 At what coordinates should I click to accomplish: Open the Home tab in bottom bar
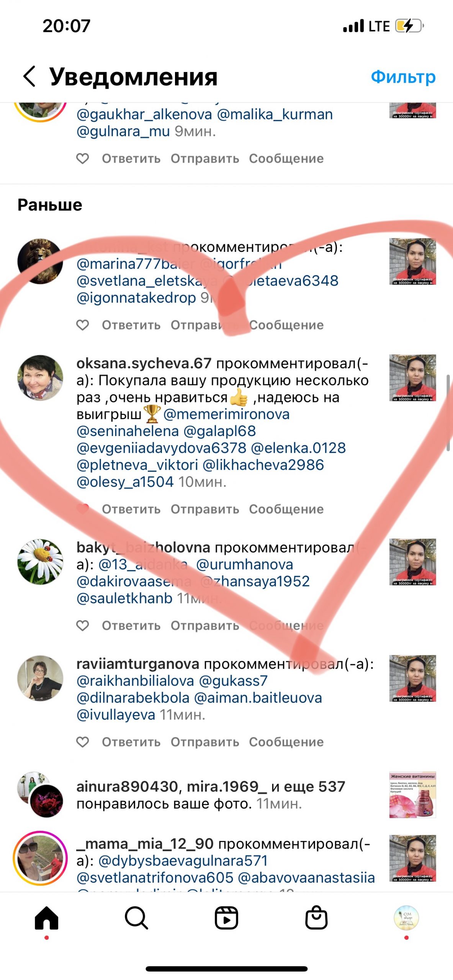[x=46, y=918]
